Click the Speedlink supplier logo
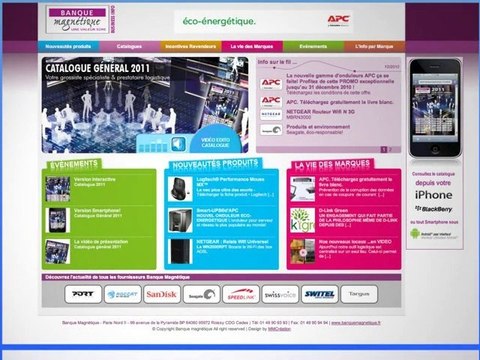480x360 pixels. point(241,294)
